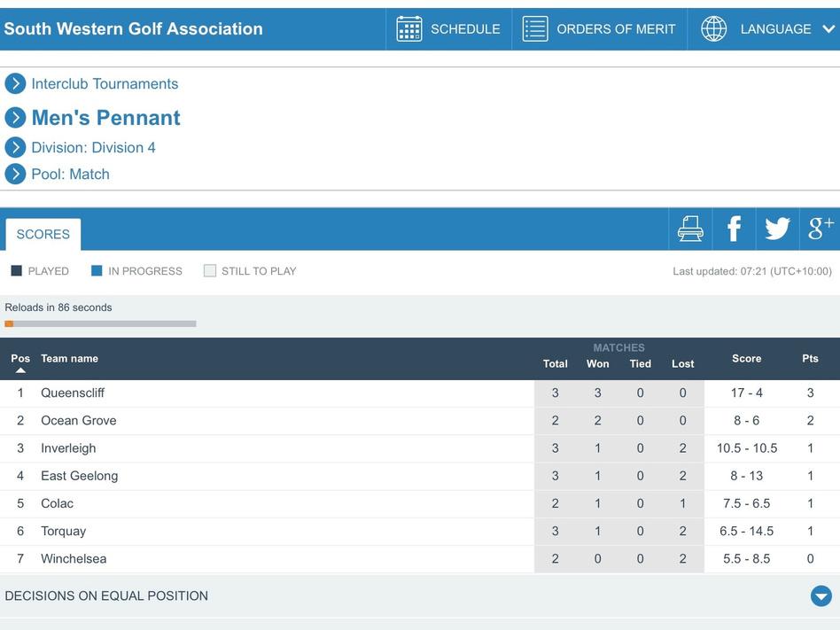This screenshot has width=840, height=630.
Task: Click the In Progress legend square
Action: click(97, 271)
